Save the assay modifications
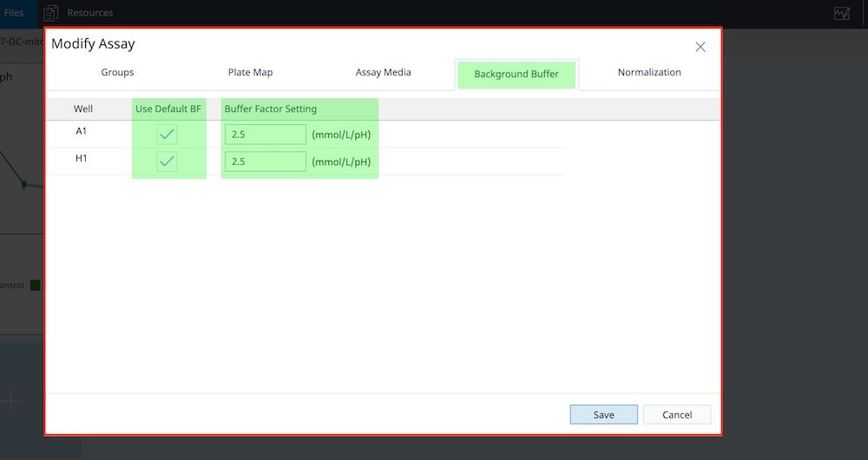This screenshot has height=460, width=868. coord(603,415)
